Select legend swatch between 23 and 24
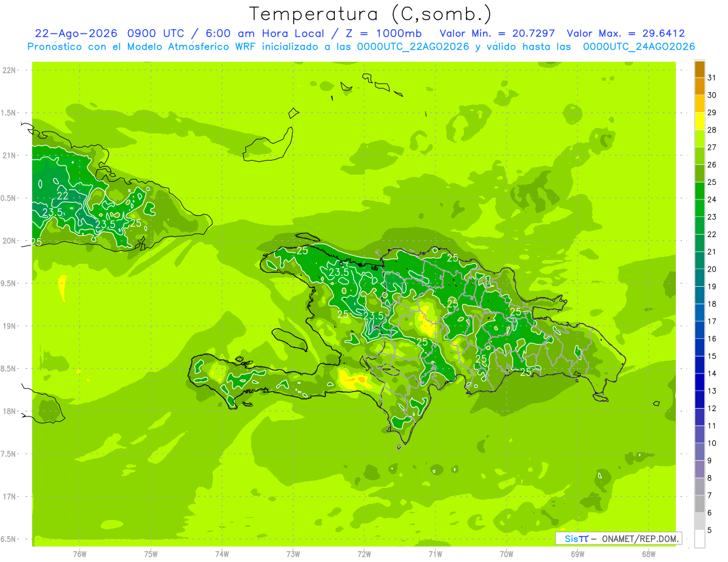This screenshot has width=728, height=562. pos(699,209)
